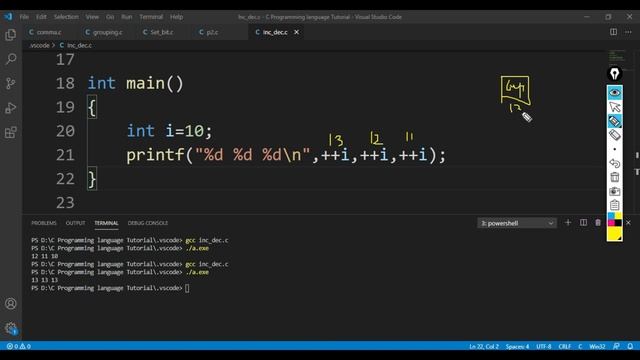Switch to comma.c tab
The image size is (640, 360).
point(49,32)
